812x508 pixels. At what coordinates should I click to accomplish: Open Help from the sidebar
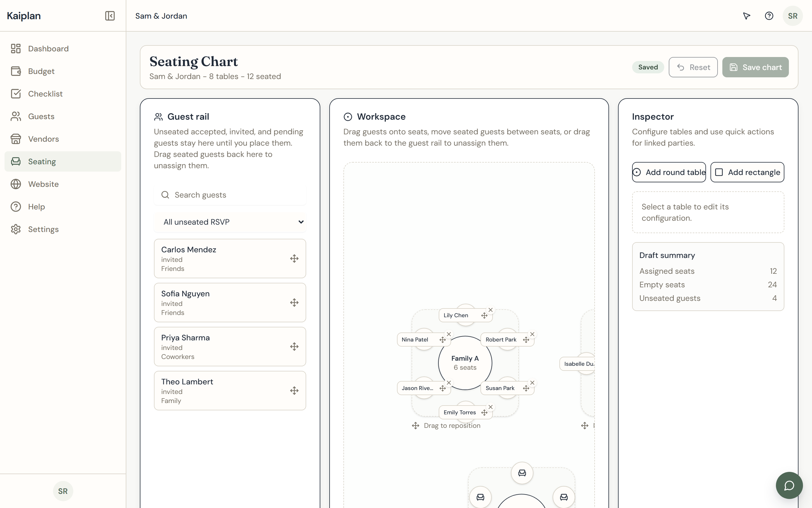click(x=63, y=207)
